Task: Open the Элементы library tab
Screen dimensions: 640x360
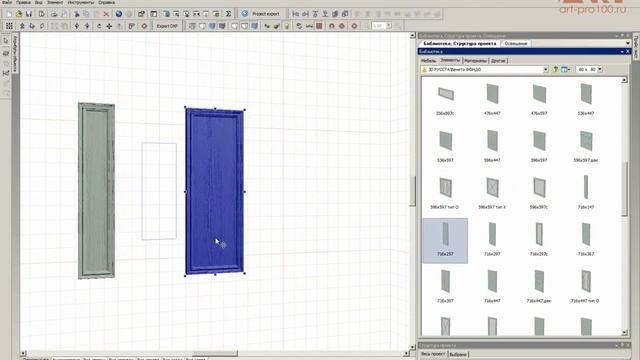Action: pos(450,60)
